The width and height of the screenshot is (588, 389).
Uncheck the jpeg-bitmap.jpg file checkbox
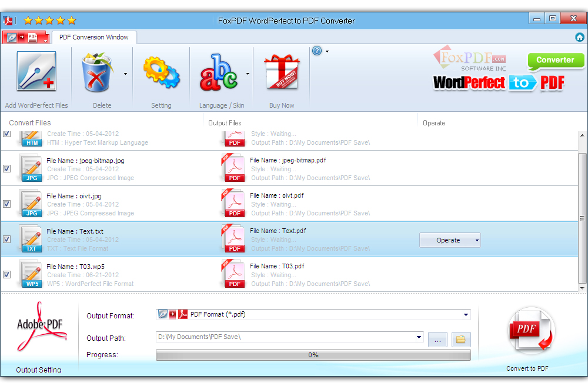(6, 168)
